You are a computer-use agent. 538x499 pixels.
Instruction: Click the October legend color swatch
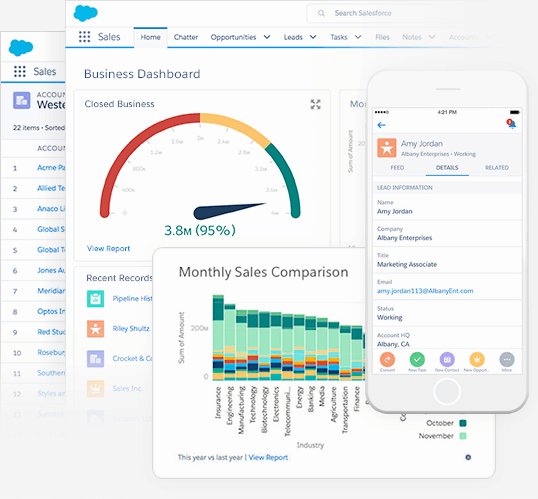(463, 423)
